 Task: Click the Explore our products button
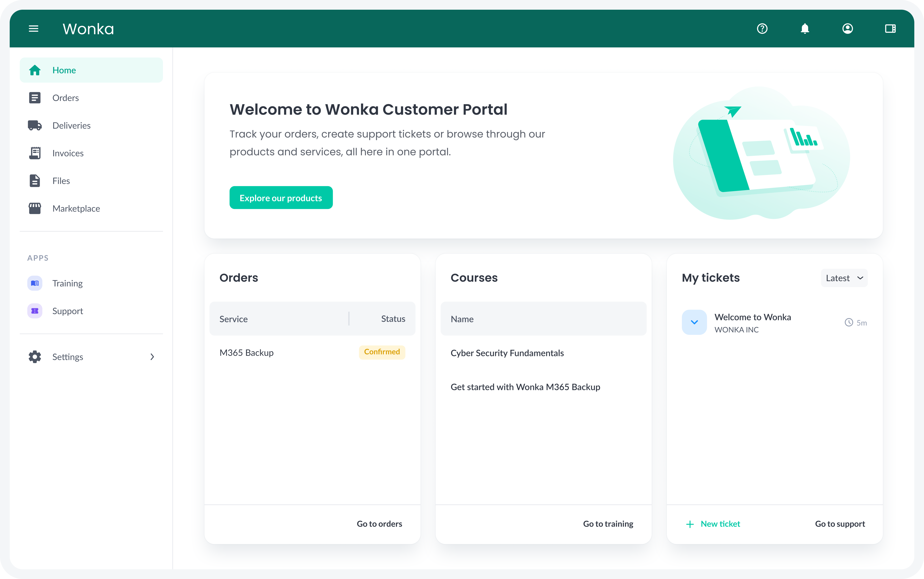point(281,198)
